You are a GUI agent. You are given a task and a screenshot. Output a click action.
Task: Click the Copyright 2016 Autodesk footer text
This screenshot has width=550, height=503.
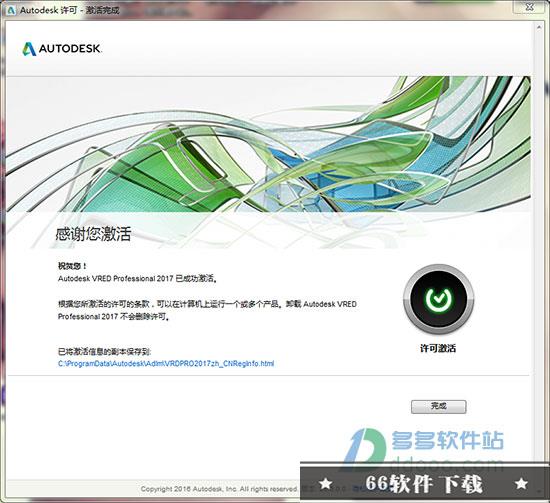click(x=219, y=489)
